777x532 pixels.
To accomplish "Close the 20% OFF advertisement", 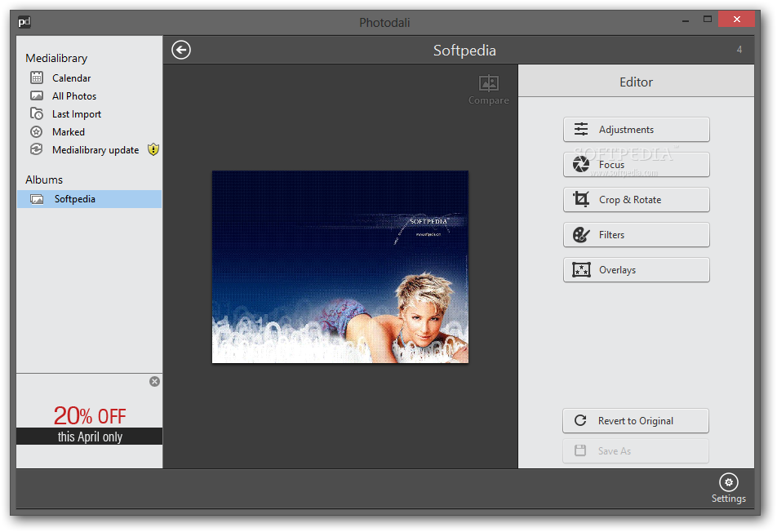I will tap(154, 381).
